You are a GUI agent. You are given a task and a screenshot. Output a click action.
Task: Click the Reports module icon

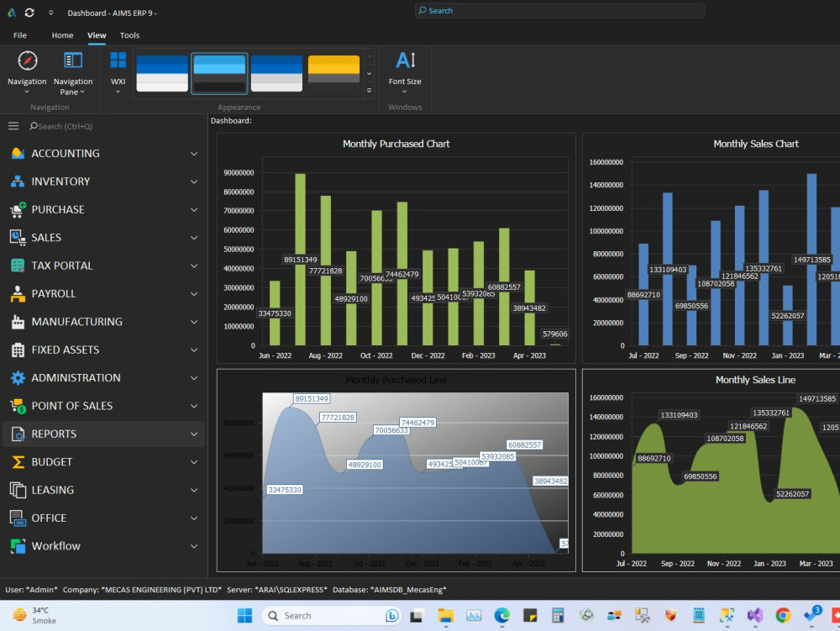coord(18,434)
